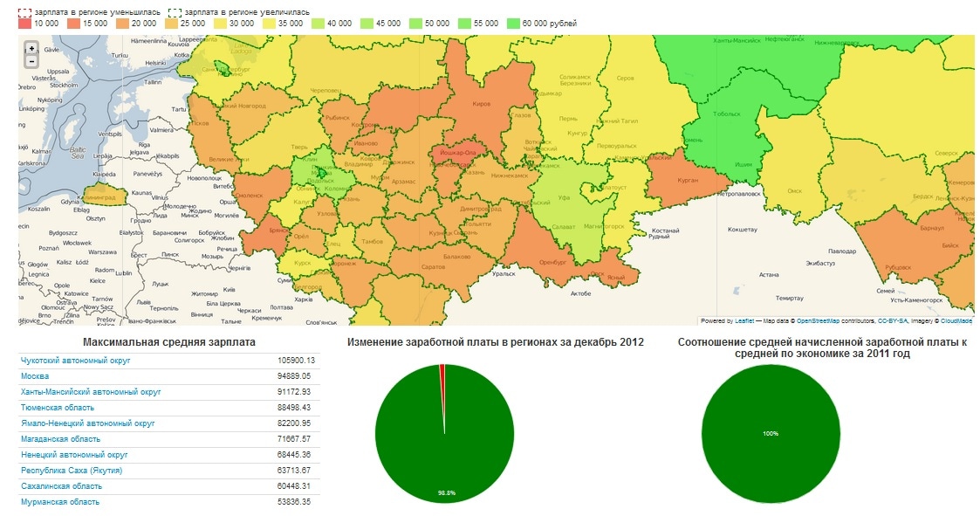Click the CloudMade imagery link
The width and height of the screenshot is (980, 516).
pyautogui.click(x=956, y=320)
